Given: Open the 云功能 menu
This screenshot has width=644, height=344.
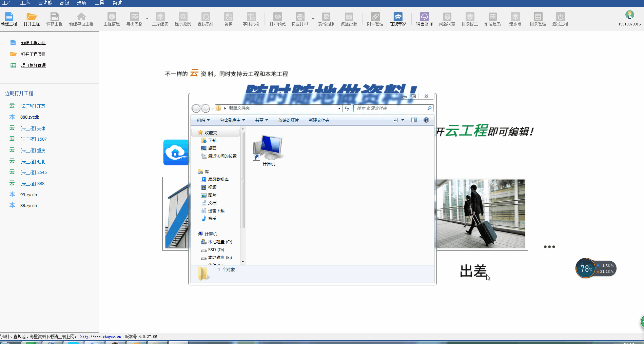Looking at the screenshot, I should 45,3.
